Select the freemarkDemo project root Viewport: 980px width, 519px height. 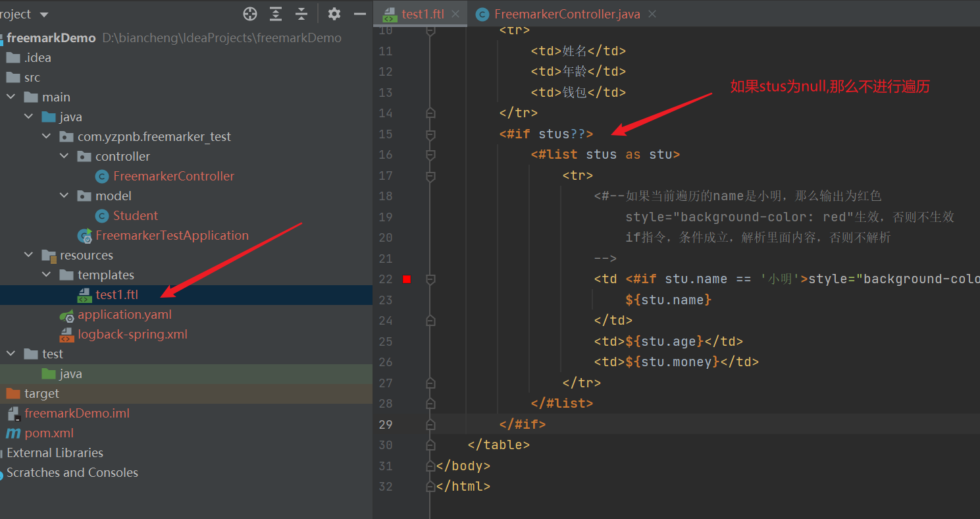(51, 38)
